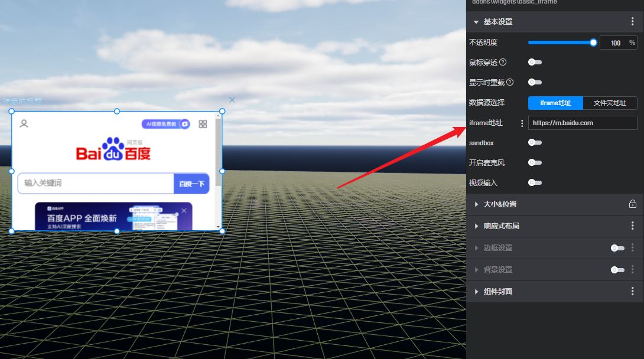Enable the sandbox switch
This screenshot has height=359, width=644.
[x=535, y=142]
